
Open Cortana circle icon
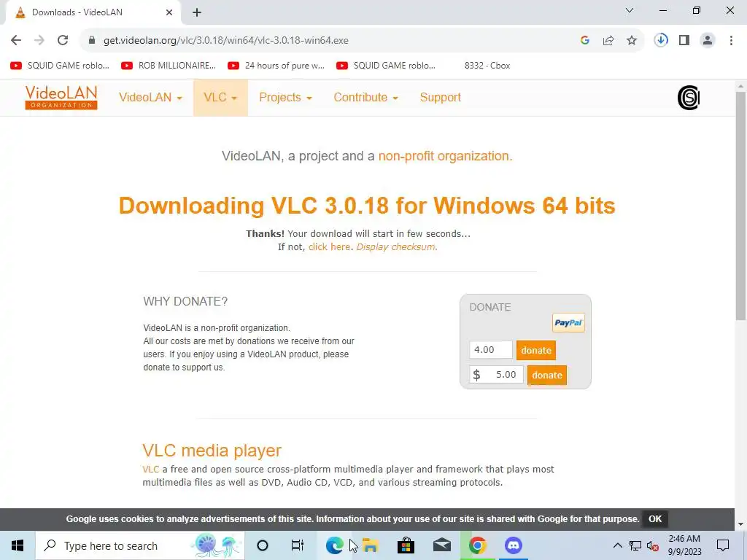pos(263,545)
